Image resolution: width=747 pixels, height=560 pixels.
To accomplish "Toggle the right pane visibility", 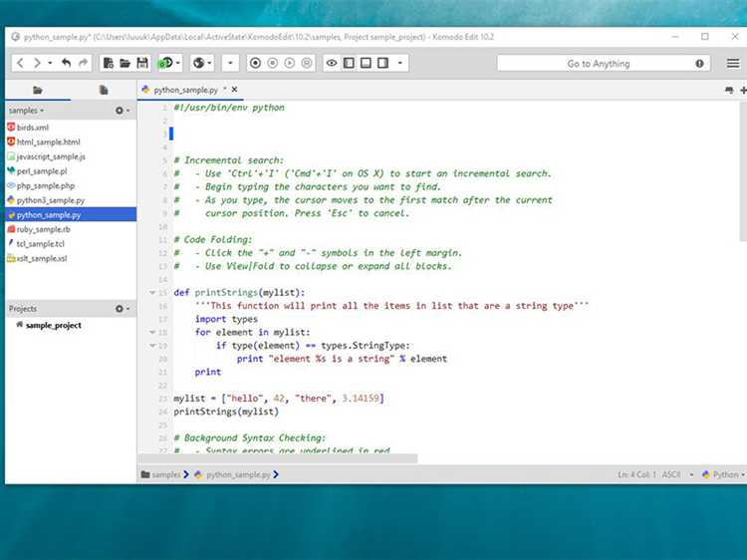I will tap(383, 63).
